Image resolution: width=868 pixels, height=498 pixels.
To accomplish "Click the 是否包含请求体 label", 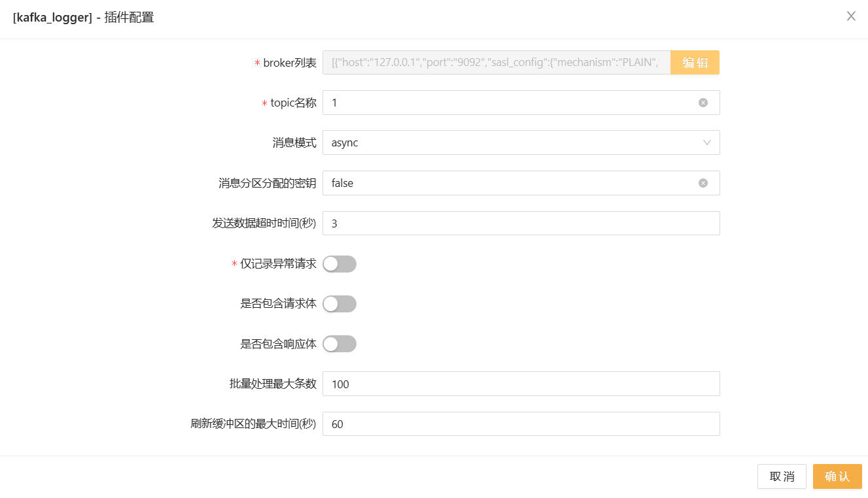I will (278, 303).
